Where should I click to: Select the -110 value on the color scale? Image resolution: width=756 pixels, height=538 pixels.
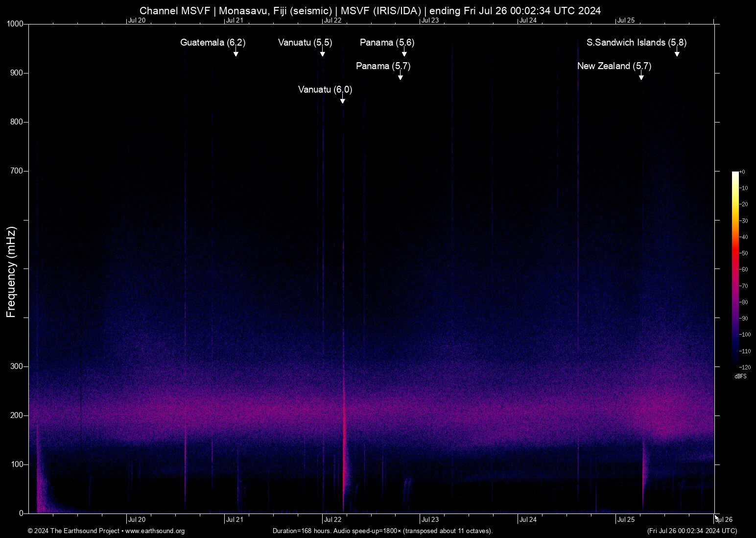click(x=745, y=351)
